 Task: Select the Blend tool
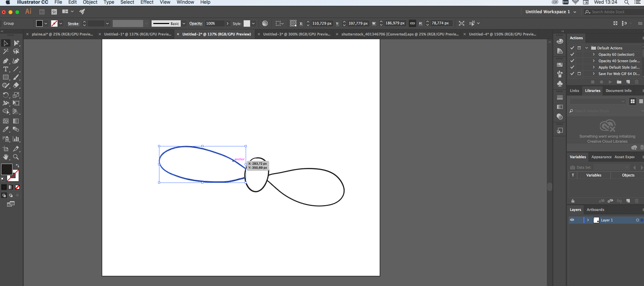coord(16,129)
